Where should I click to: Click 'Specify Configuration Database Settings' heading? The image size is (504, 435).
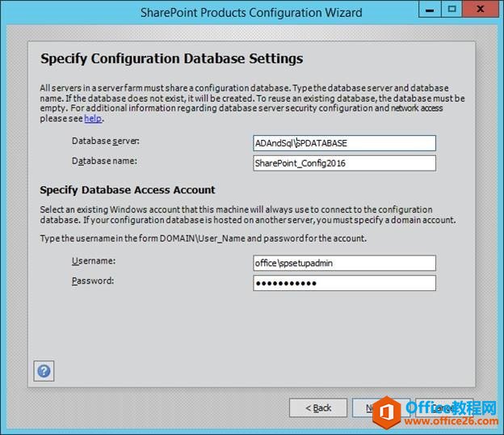pos(172,59)
